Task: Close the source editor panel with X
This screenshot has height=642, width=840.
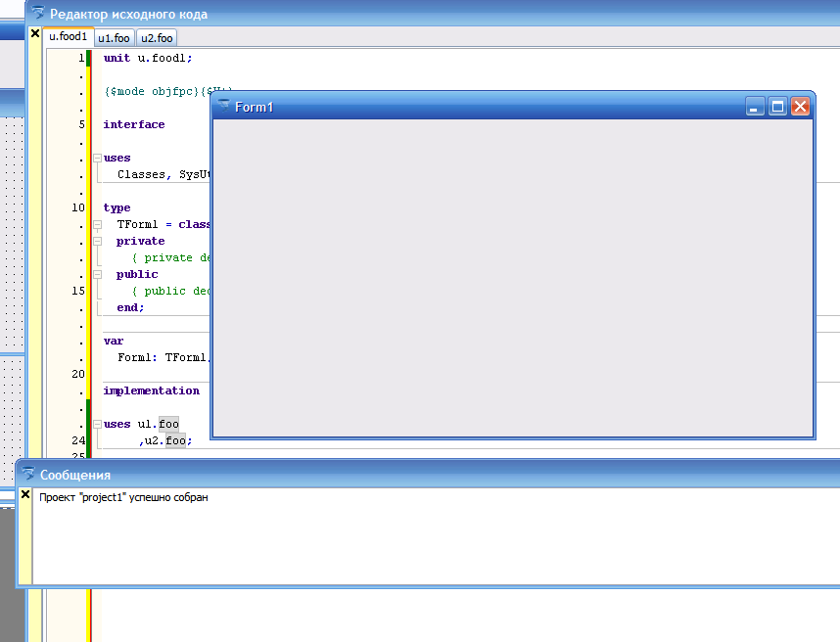Action: [x=35, y=34]
